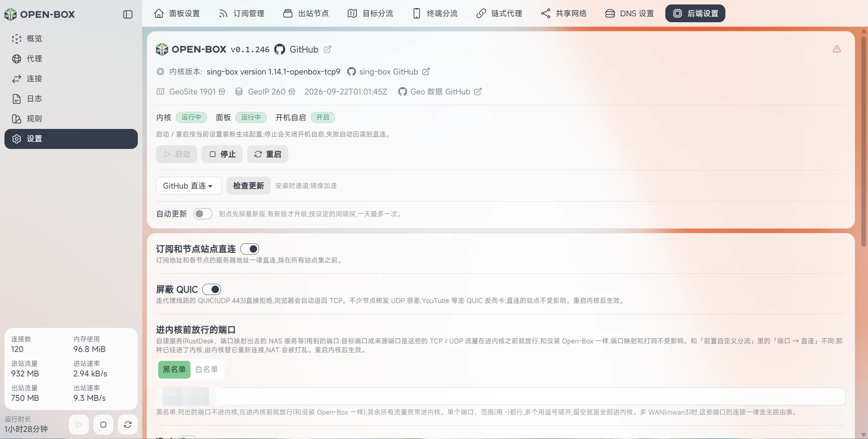Viewport: 868px width, 439px height.
Task: Toggle the 订阅和节点站点直连 switch
Action: [x=250, y=249]
